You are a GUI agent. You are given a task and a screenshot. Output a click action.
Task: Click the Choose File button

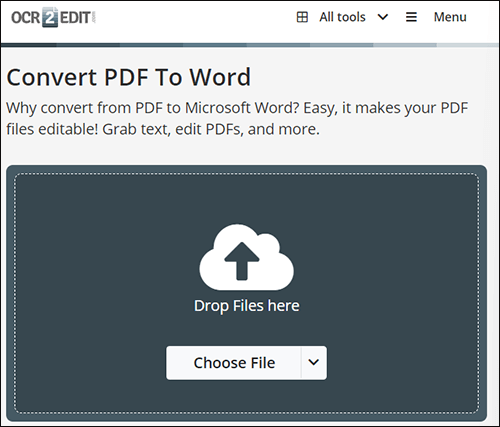(x=234, y=363)
